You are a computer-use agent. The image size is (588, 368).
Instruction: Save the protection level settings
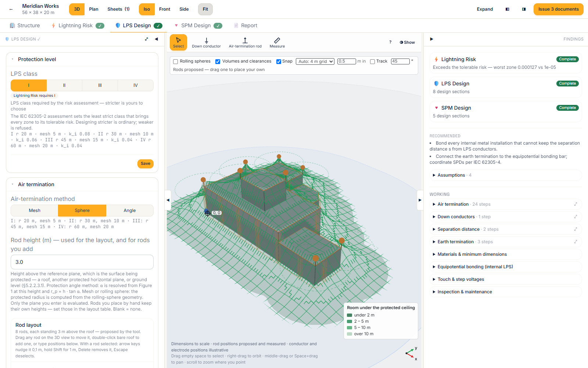[146, 164]
